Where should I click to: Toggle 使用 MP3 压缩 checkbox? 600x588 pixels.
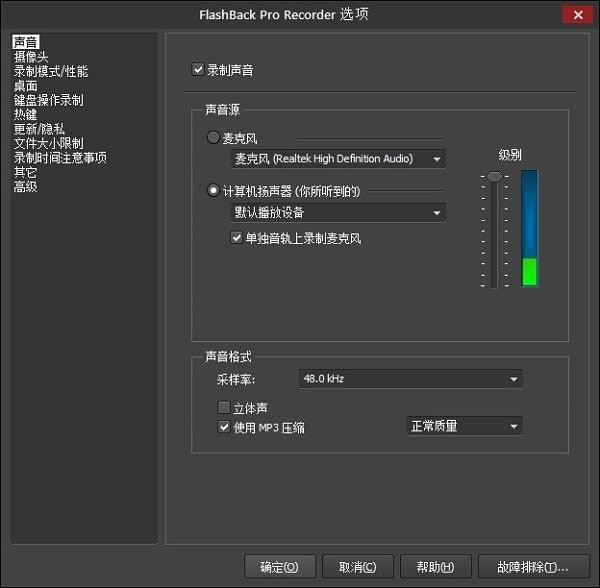click(224, 427)
